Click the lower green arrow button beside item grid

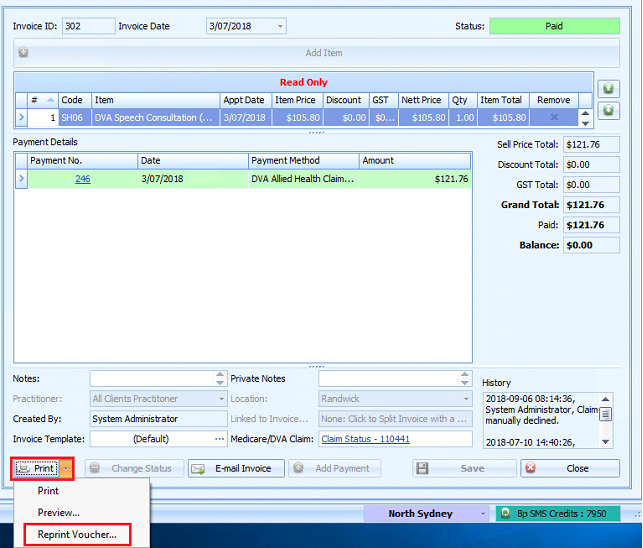pyautogui.click(x=608, y=110)
